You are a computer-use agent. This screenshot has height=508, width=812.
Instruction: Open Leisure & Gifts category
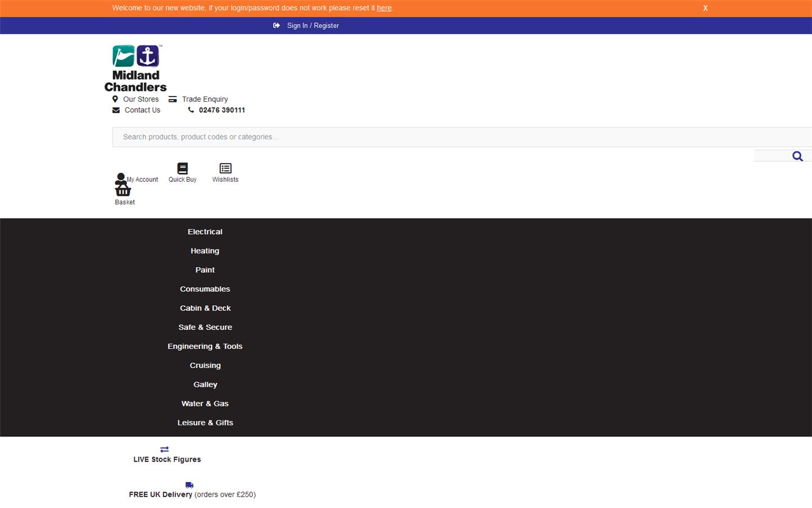205,423
